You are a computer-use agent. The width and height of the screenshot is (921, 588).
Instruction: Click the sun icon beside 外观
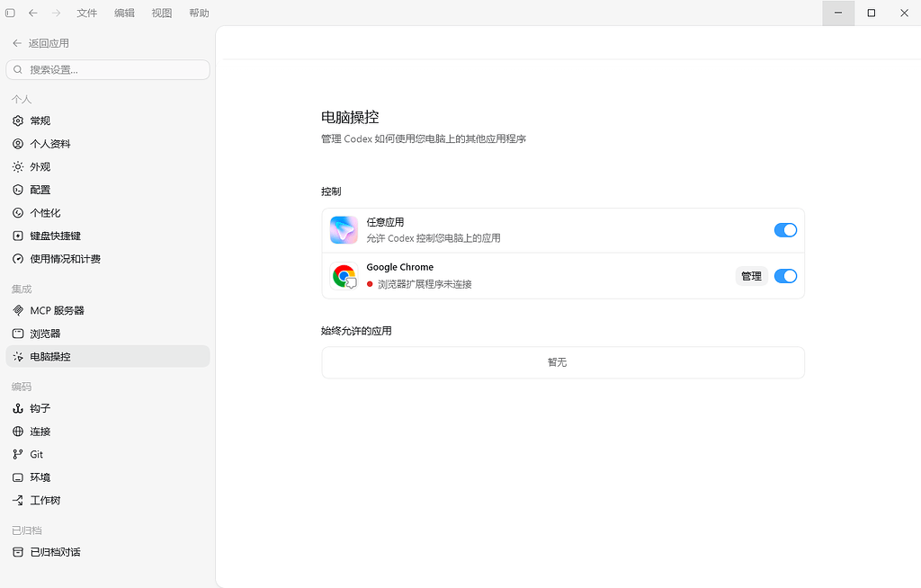(x=18, y=167)
